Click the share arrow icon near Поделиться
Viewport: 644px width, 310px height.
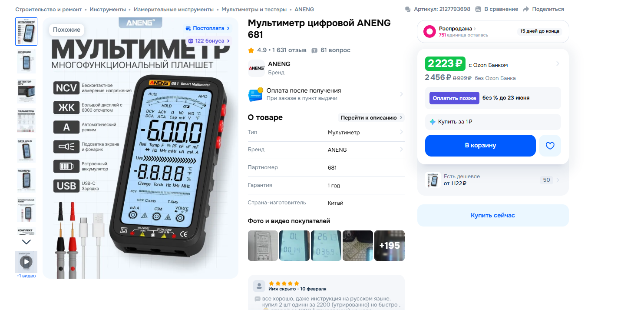pos(526,9)
